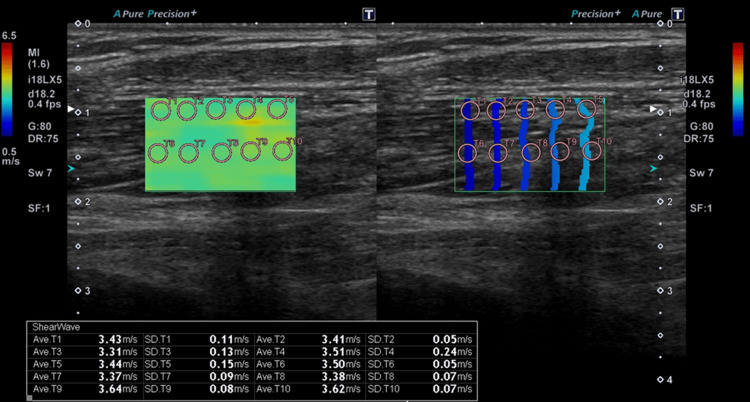750x402 pixels.
Task: Select ROI circle T10 on the left speed map
Action: pos(282,151)
